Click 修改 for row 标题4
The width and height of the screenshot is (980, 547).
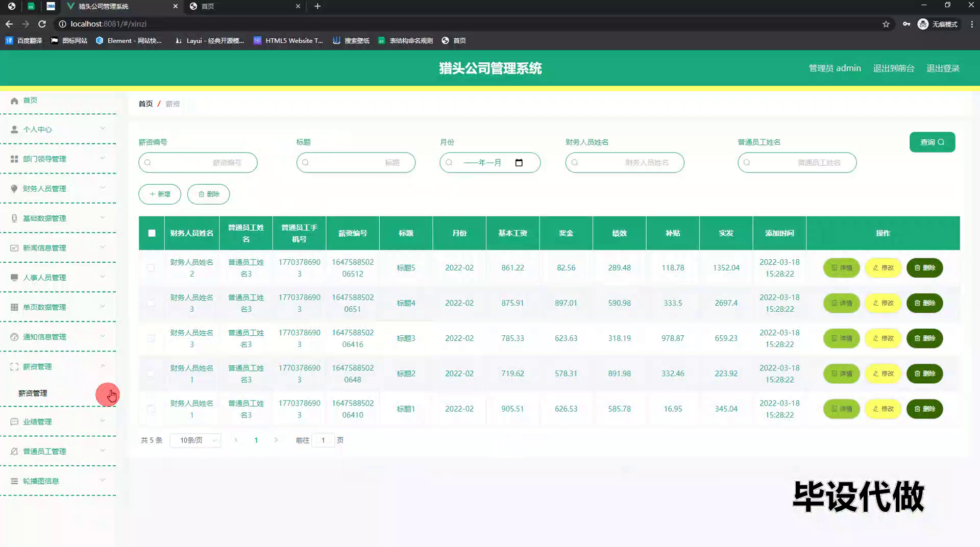point(883,303)
